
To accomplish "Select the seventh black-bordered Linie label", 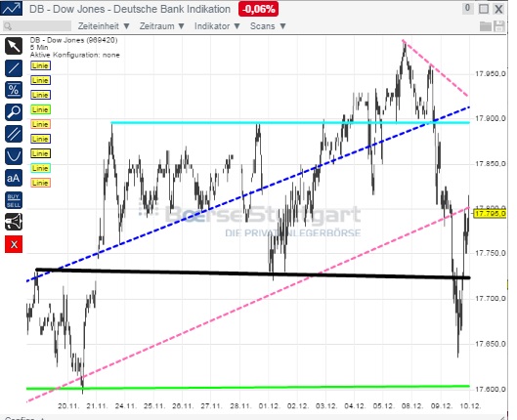I will pos(40,153).
